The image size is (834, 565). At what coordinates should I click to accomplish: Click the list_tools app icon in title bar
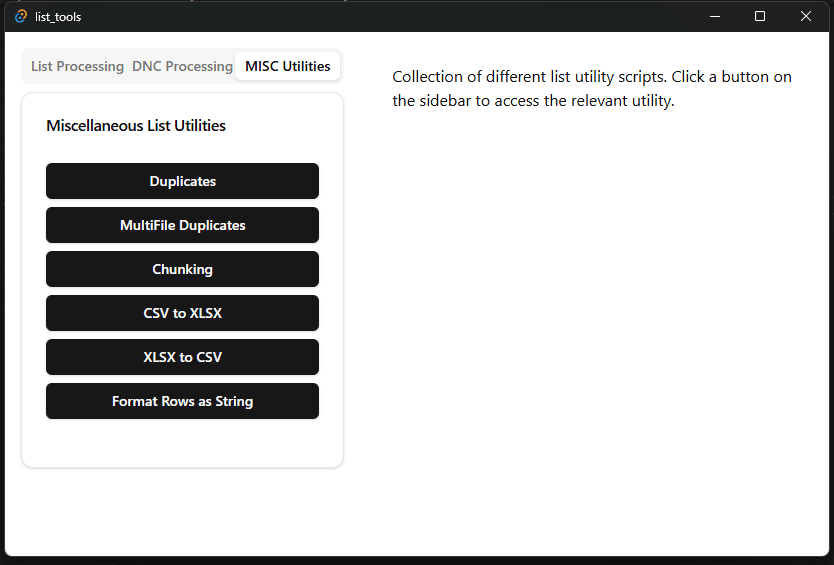click(x=21, y=16)
